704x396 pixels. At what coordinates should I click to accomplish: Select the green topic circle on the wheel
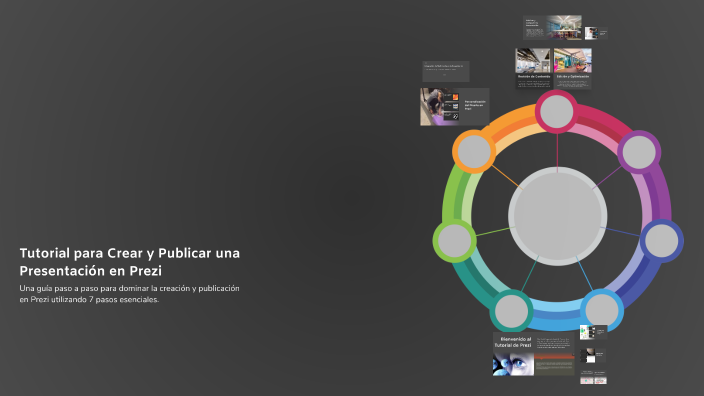click(x=454, y=241)
